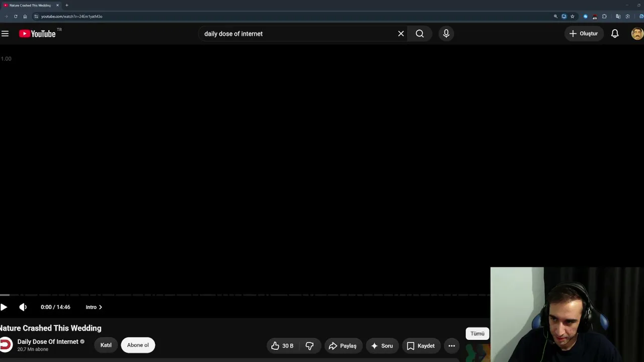This screenshot has height=362, width=644.
Task: Click the zoom magnifier icon in address bar
Action: click(x=555, y=16)
